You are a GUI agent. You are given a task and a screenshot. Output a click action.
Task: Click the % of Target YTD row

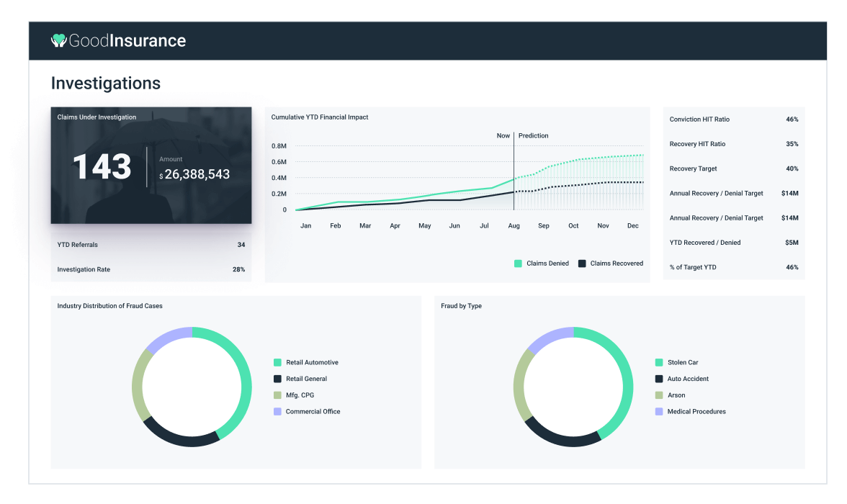tap(733, 267)
